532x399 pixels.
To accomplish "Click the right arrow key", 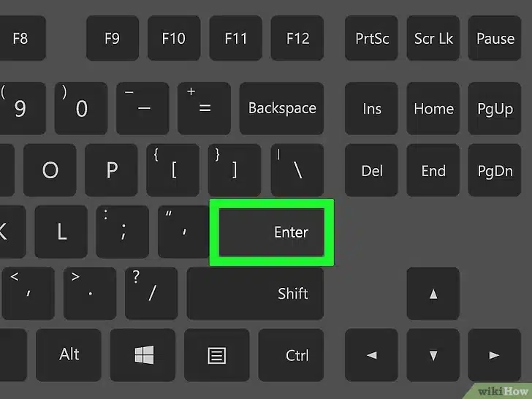I will 494,355.
